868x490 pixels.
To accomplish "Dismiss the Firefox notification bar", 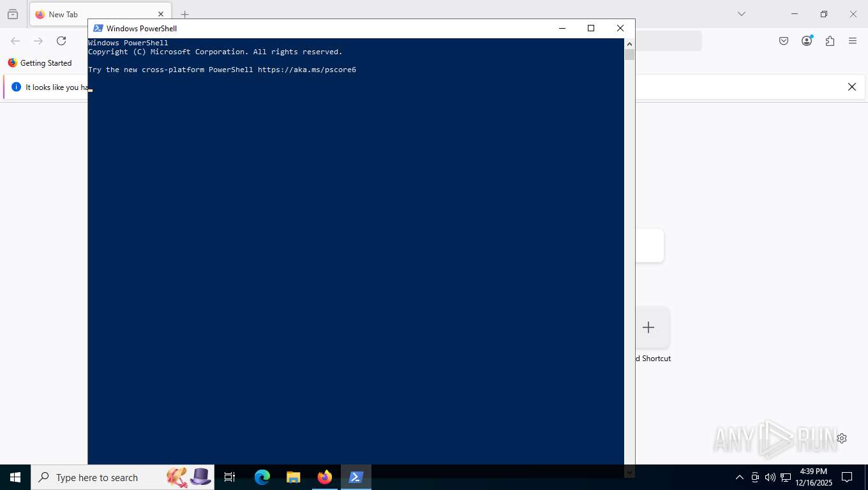I will 851,87.
